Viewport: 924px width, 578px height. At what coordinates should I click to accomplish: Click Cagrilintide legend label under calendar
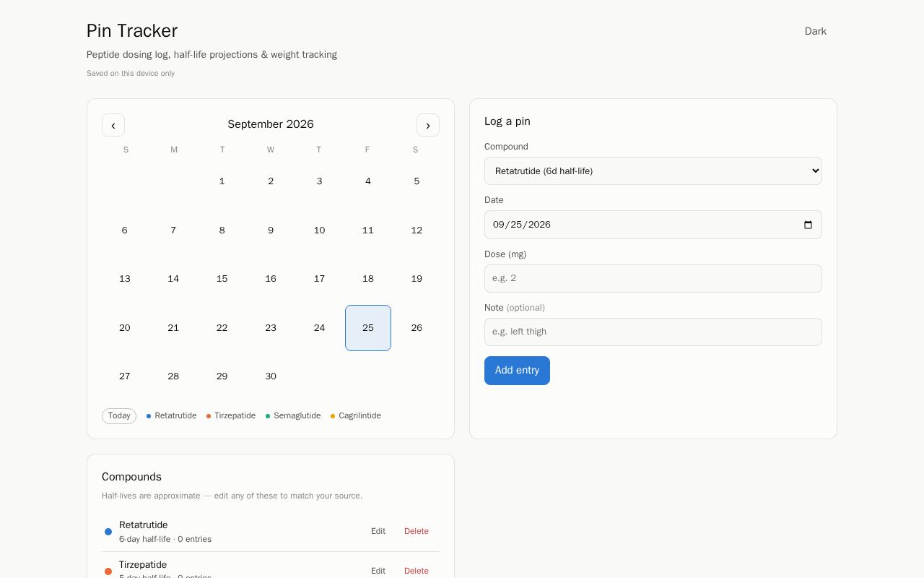359,416
